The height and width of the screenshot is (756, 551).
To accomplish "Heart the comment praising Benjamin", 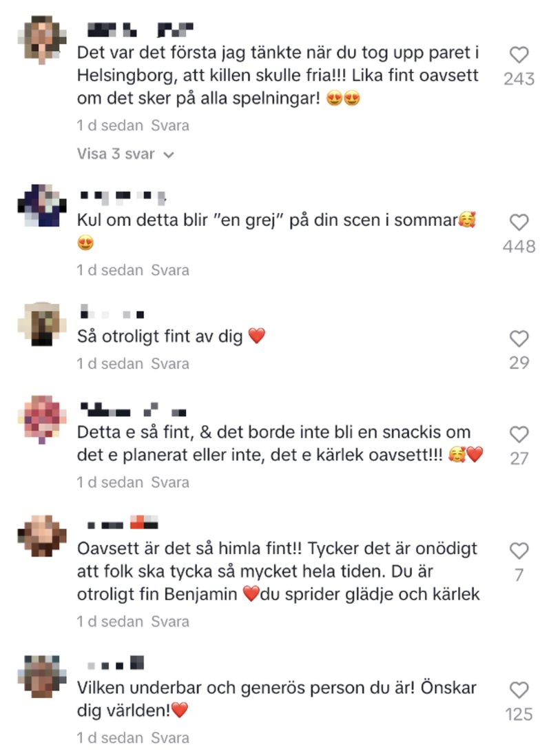I will point(519,551).
